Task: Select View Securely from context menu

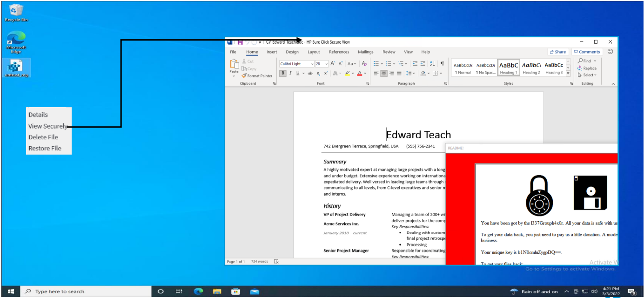Action: pos(47,126)
